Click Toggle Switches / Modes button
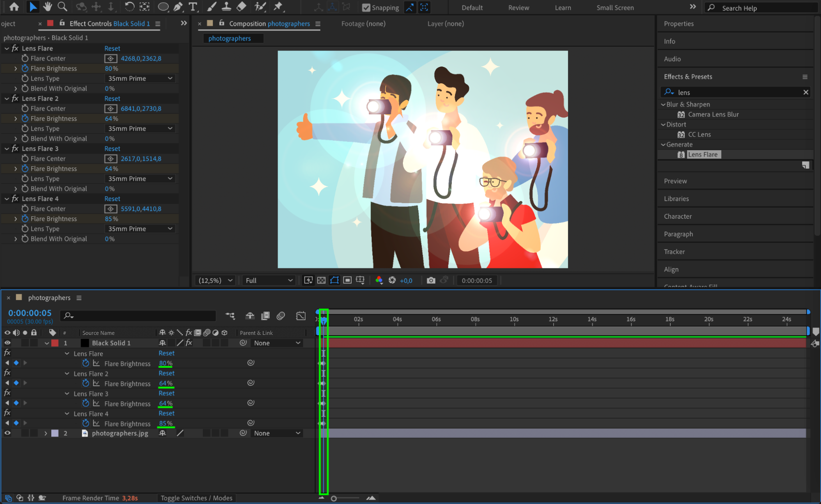The width and height of the screenshot is (821, 504). click(x=196, y=498)
